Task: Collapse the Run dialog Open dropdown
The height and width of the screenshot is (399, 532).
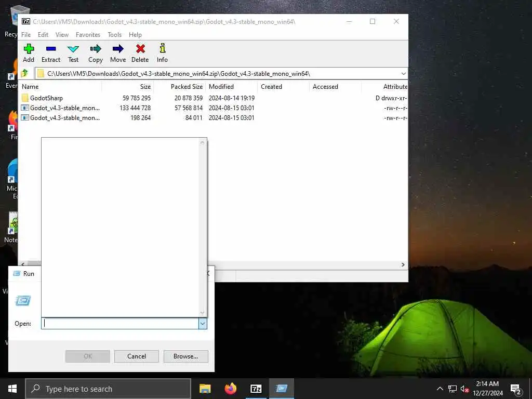Action: point(203,324)
